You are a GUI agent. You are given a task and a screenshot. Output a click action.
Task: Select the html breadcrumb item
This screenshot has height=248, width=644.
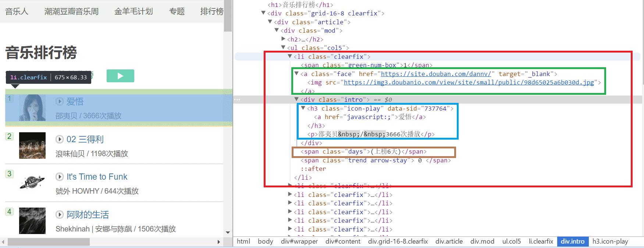(243, 241)
